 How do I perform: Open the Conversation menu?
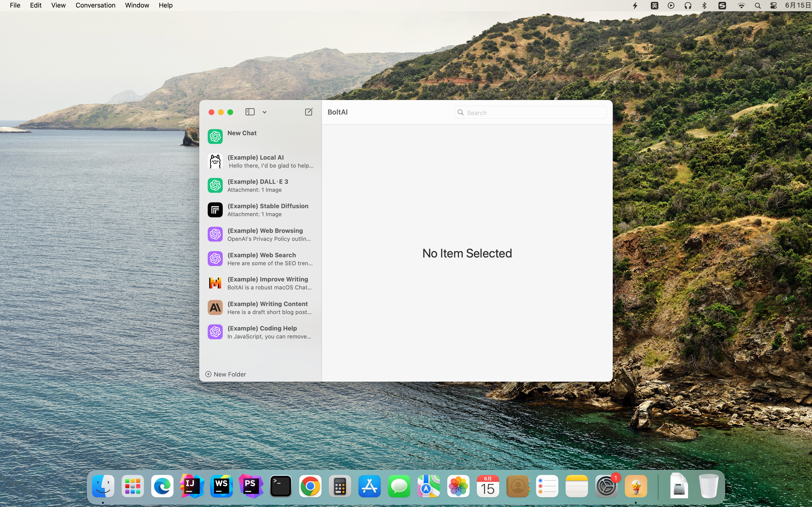click(x=95, y=5)
